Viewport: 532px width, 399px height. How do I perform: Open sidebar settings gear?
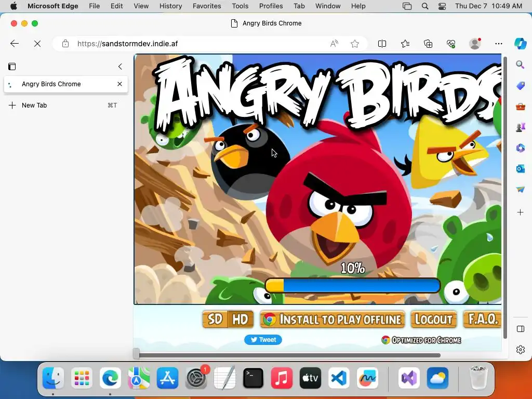(x=521, y=350)
